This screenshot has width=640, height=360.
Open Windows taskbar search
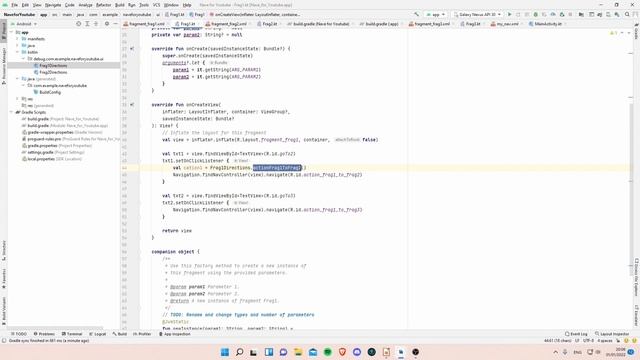240,352
